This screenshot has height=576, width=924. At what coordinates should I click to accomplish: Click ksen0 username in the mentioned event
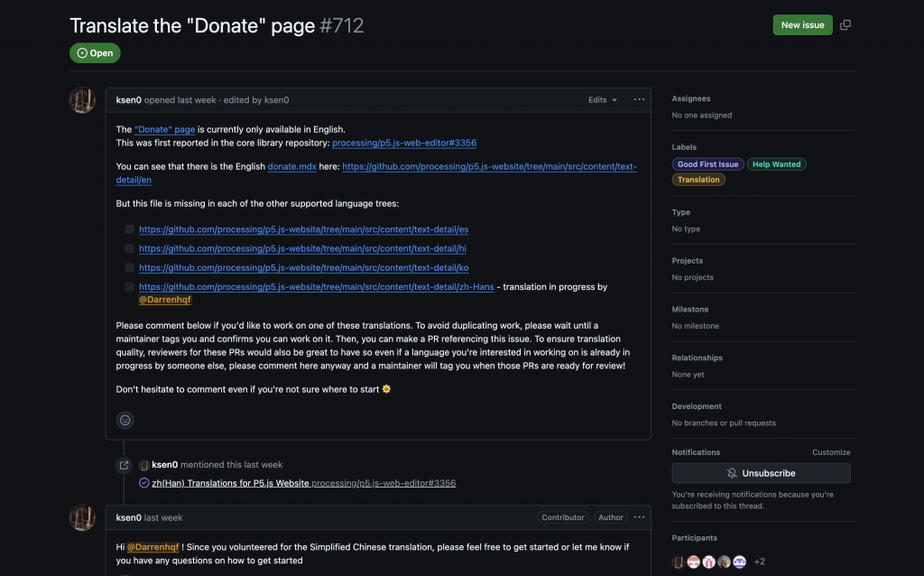click(x=164, y=465)
